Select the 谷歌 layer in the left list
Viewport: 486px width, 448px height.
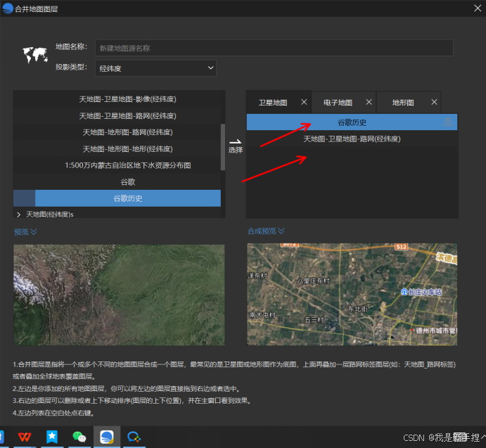click(117, 182)
